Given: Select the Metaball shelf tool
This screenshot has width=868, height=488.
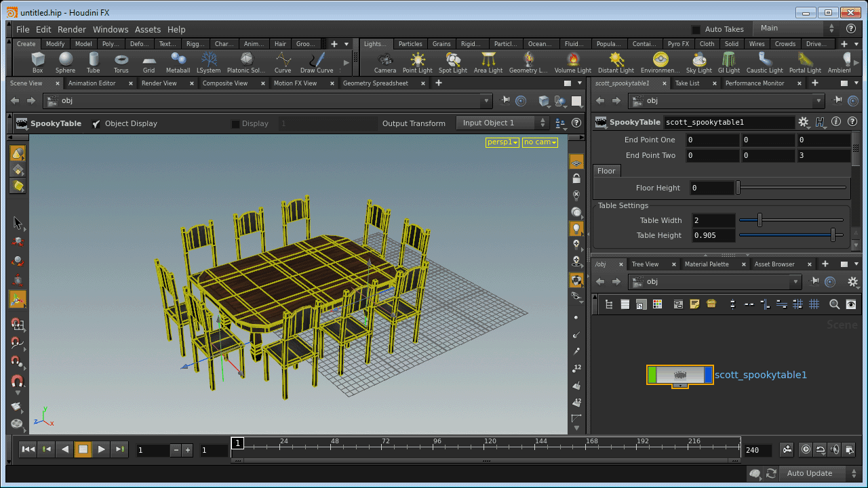Looking at the screenshot, I should pos(178,62).
